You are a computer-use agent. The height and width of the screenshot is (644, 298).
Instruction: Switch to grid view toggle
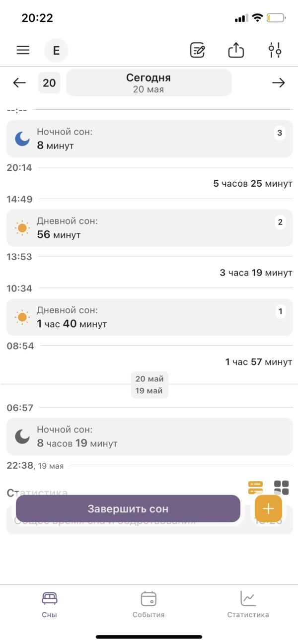281,488
